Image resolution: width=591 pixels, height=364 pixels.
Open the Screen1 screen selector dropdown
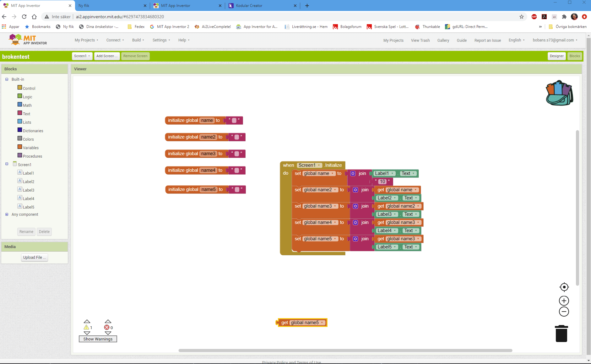point(82,56)
